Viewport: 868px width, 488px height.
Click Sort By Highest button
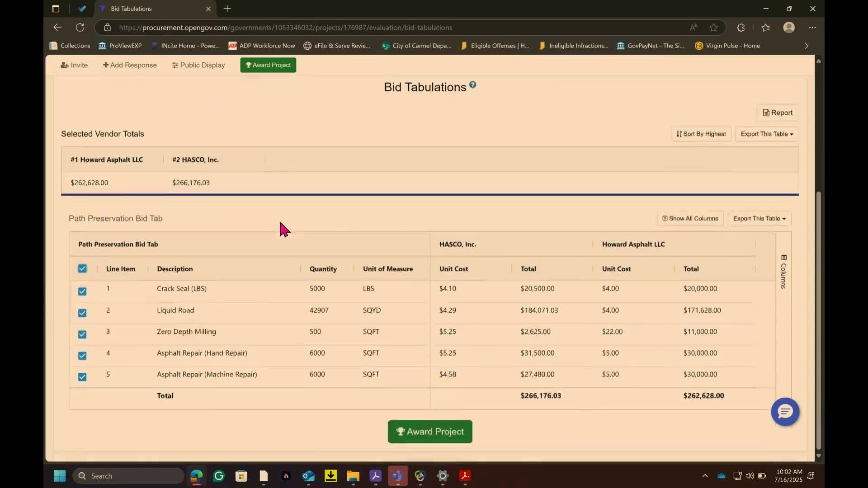pyautogui.click(x=701, y=134)
